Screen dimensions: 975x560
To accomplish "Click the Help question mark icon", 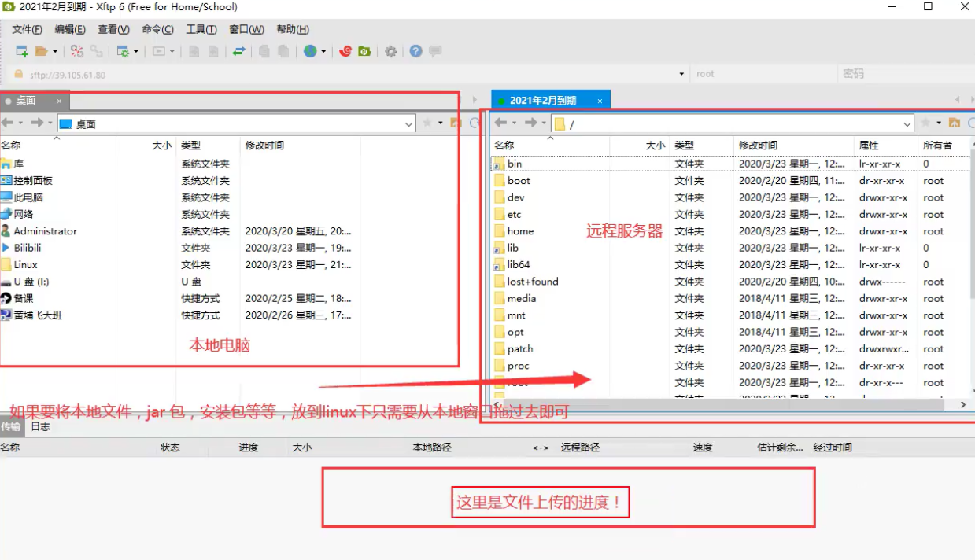I will pyautogui.click(x=415, y=51).
